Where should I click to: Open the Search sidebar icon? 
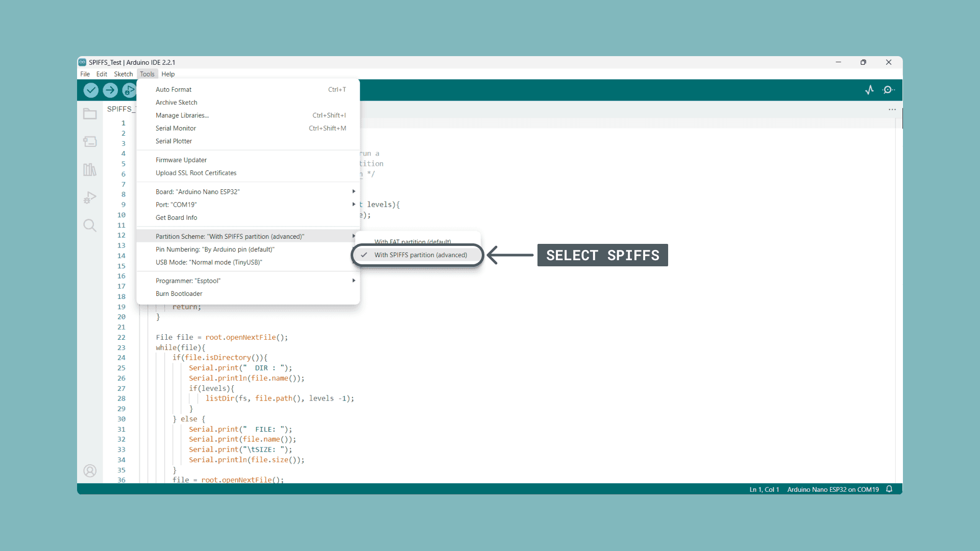click(90, 225)
